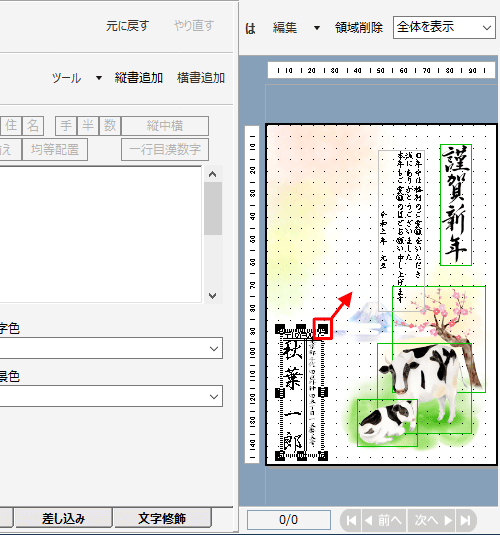500x535 pixels.
Task: Switch to the 文字修飾 tab
Action: tap(162, 518)
